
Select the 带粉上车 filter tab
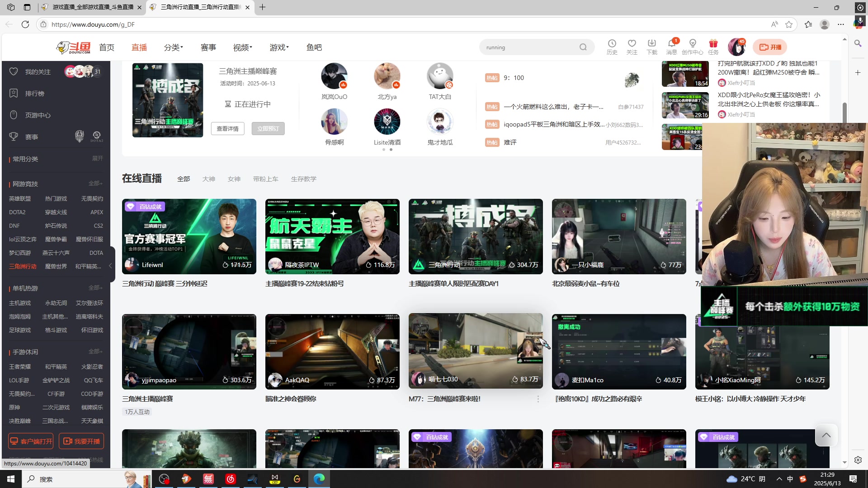(x=266, y=179)
